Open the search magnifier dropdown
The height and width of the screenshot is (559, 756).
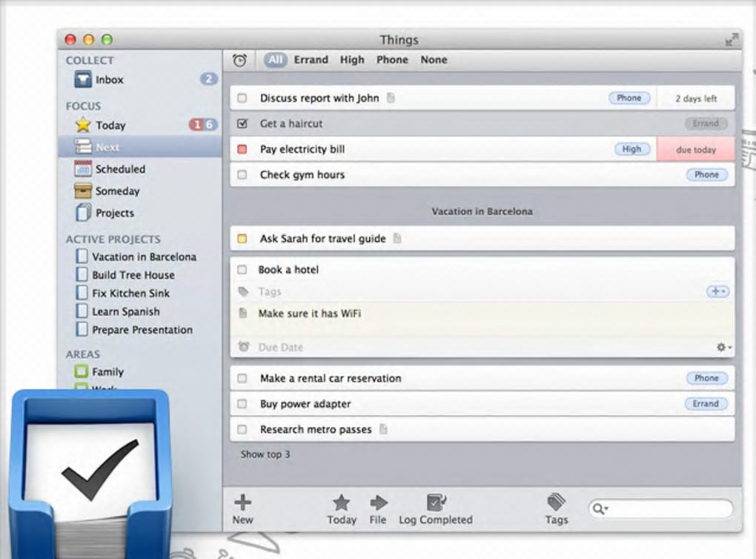600,509
